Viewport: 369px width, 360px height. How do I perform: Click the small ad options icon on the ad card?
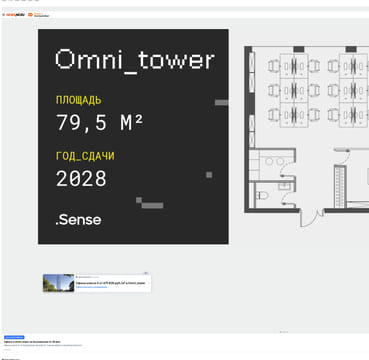tap(146, 273)
